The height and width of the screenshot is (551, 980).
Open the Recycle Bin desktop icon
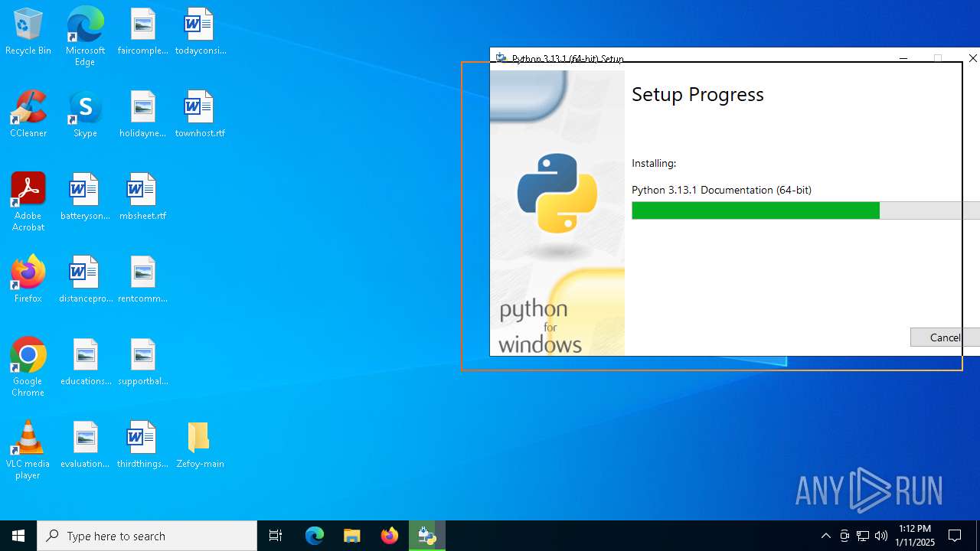point(28,32)
